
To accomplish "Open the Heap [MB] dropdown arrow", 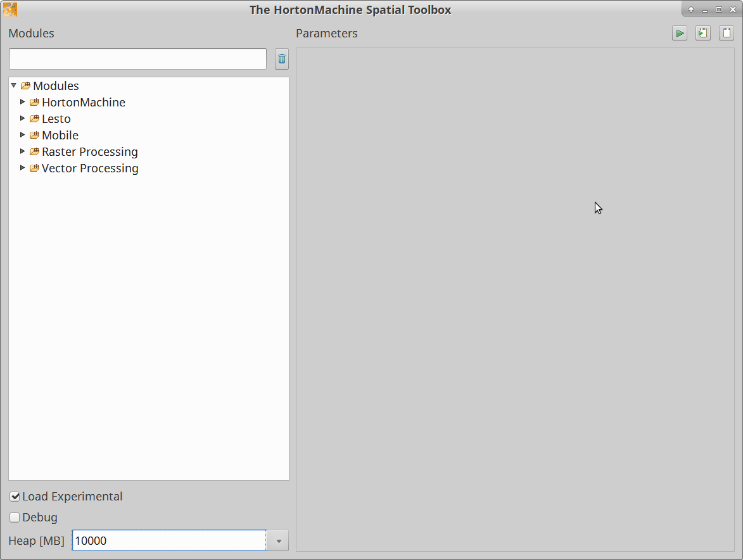I will coord(279,540).
